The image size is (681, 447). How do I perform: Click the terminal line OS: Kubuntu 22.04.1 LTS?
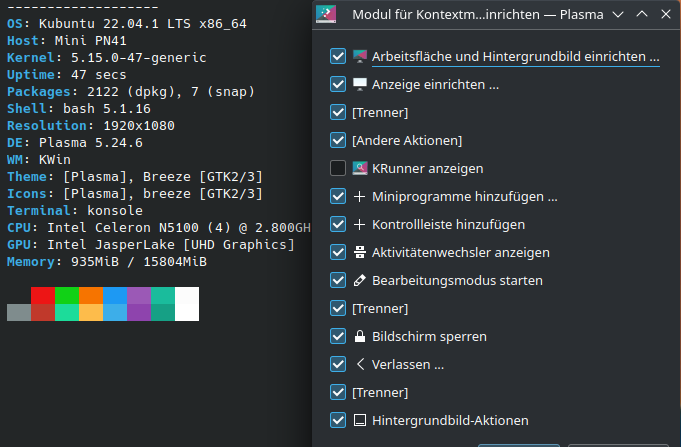coord(127,23)
